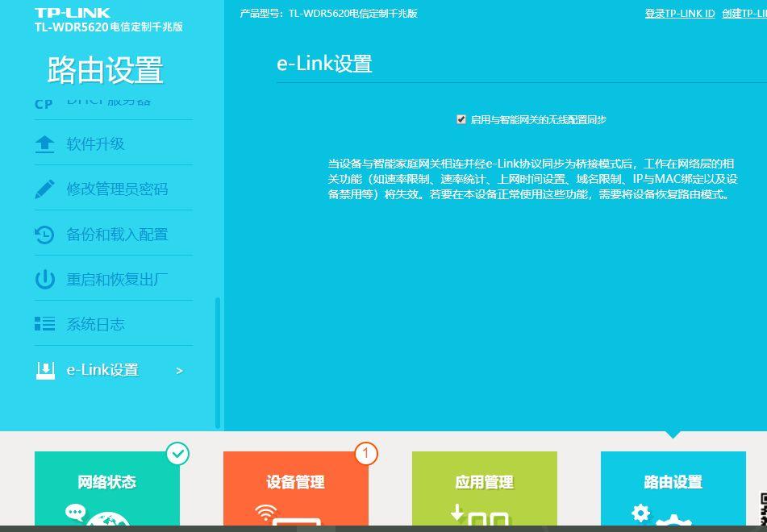Viewport: 767px width, 532px height.
Task: Click the system log list icon
Action: (x=44, y=324)
